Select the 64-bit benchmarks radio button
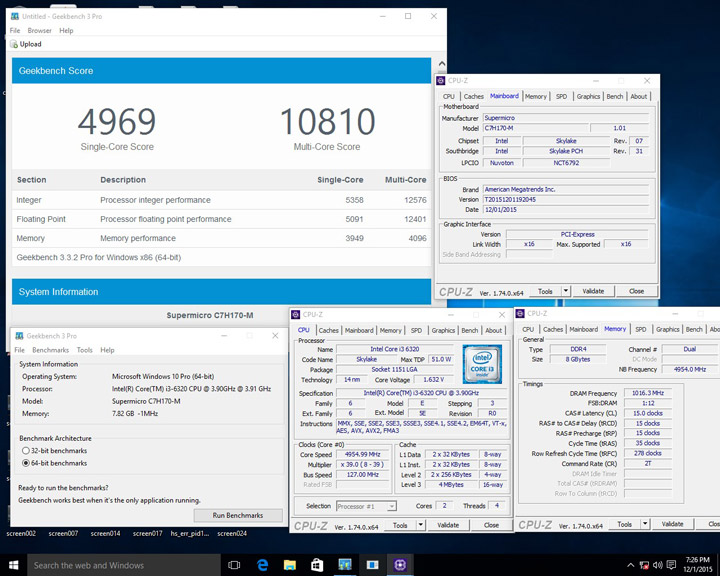This screenshot has width=720, height=576. pos(25,463)
